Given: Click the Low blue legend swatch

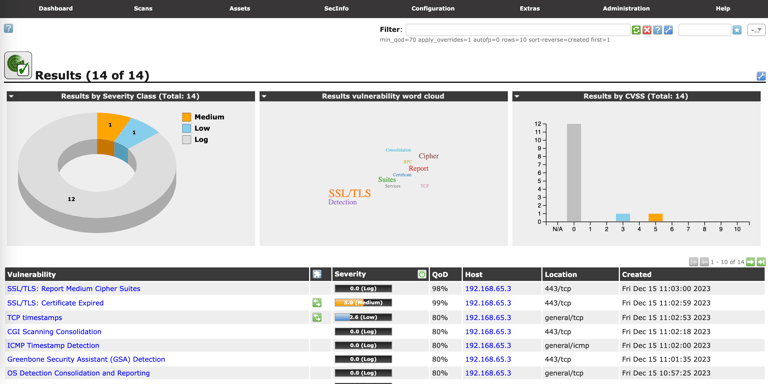Looking at the screenshot, I should coord(186,128).
